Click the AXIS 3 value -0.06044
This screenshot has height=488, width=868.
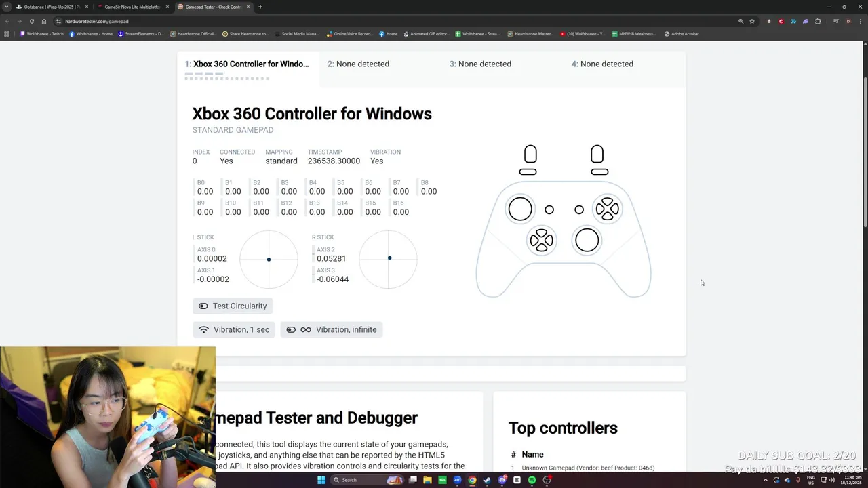[332, 279]
